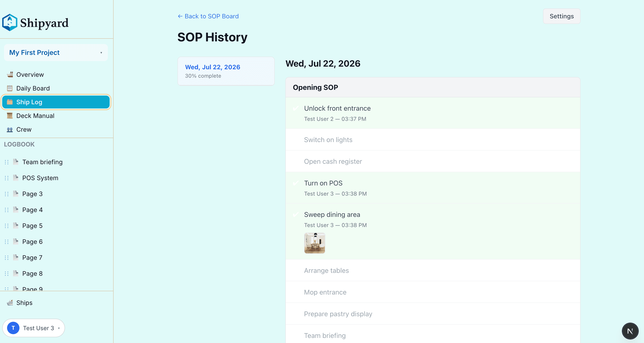Open Page 7 in the logbook
644x343 pixels.
coord(32,258)
